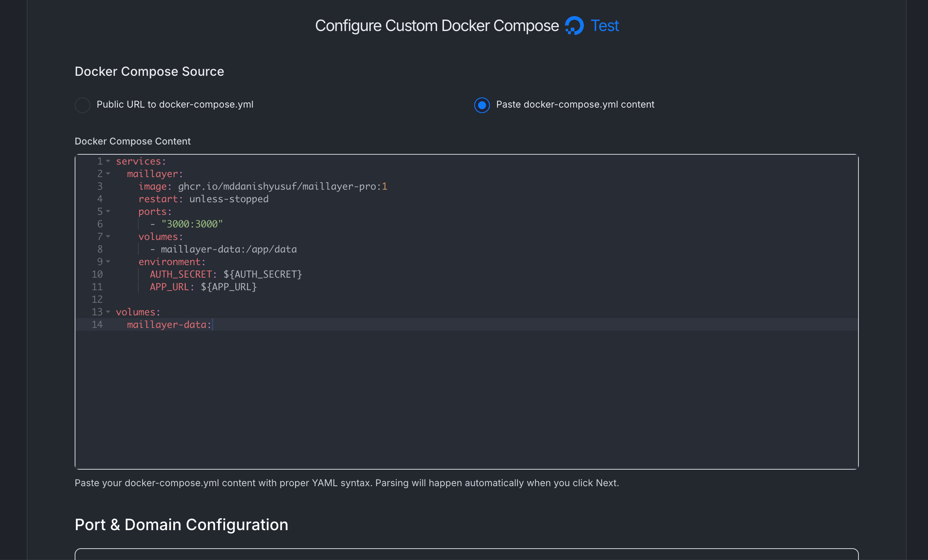Click the "3000:3000" port mapping
The width and height of the screenshot is (928, 560).
pyautogui.click(x=192, y=224)
